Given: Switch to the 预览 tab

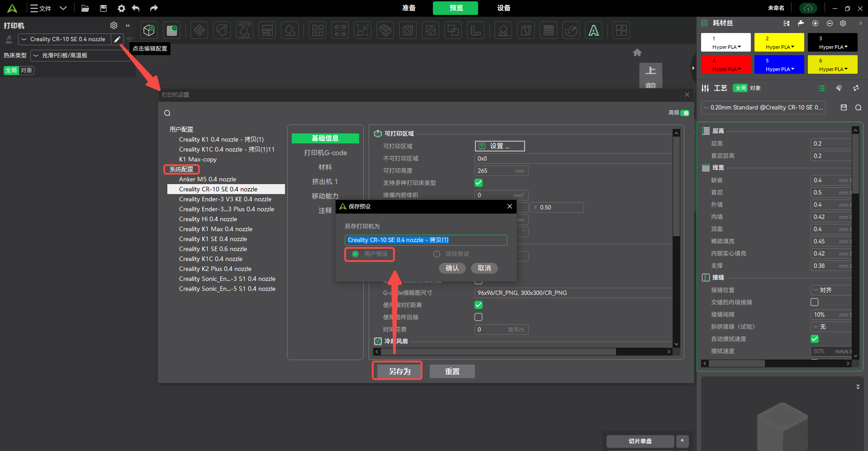Looking at the screenshot, I should pyautogui.click(x=456, y=8).
